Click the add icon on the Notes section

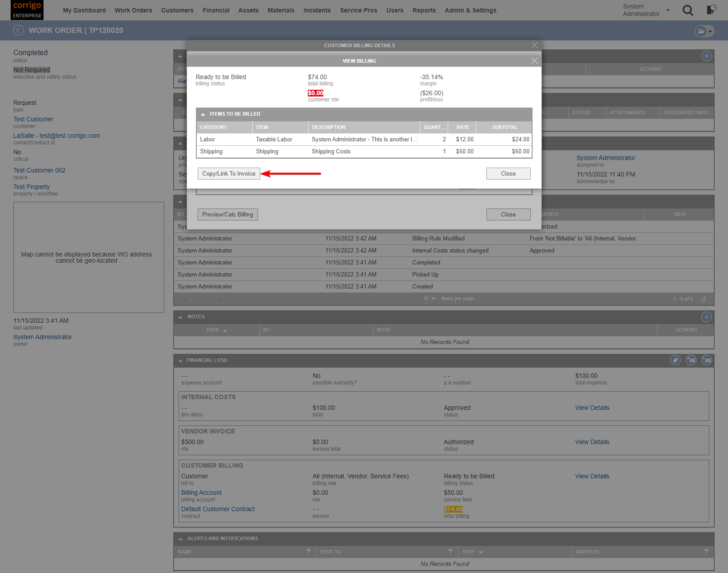click(x=707, y=317)
